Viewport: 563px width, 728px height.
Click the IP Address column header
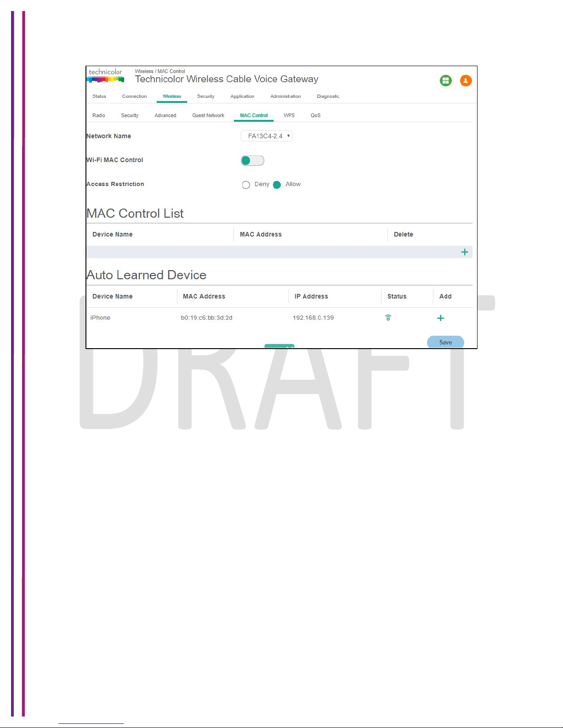(311, 296)
